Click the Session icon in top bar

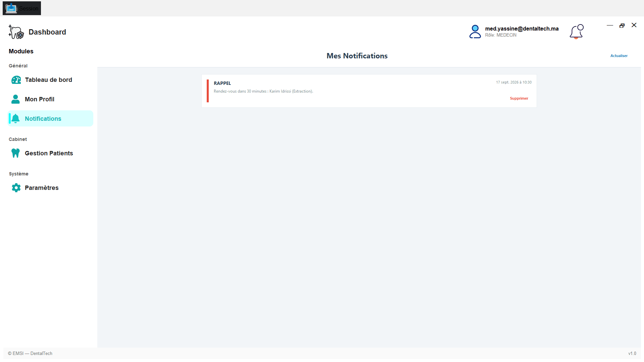click(x=11, y=8)
